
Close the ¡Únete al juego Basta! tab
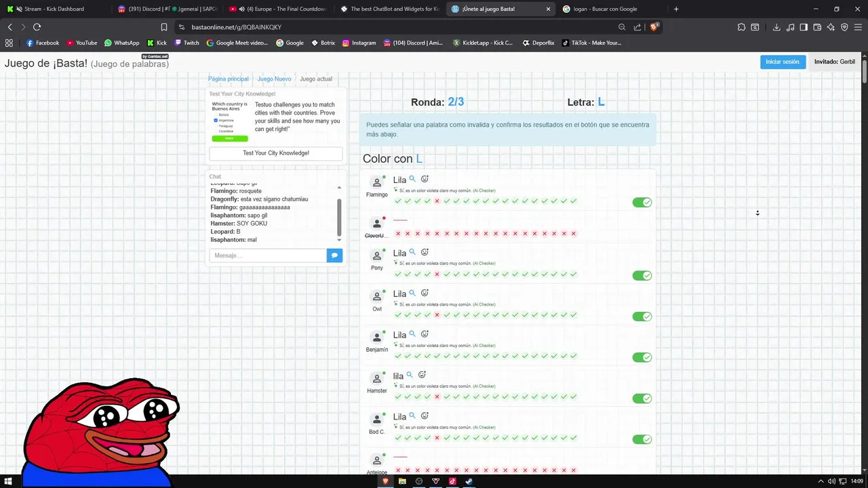click(548, 9)
